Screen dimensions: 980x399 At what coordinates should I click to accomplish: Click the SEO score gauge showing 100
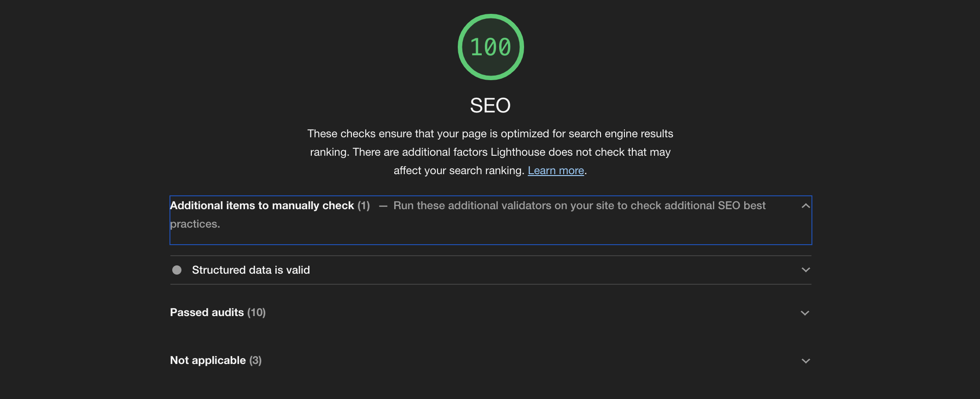tap(490, 47)
